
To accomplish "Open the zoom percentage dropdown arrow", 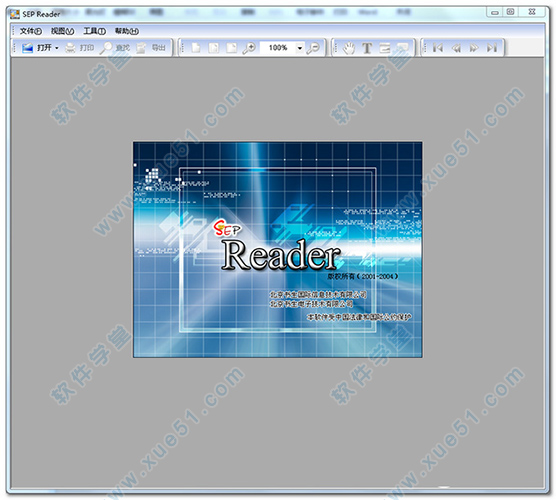I will pyautogui.click(x=300, y=48).
